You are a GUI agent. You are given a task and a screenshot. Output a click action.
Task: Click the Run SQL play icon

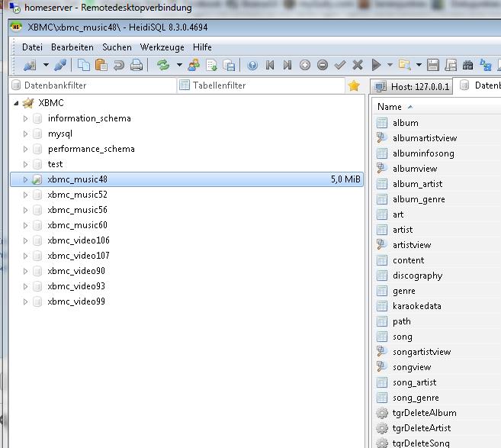click(x=377, y=65)
